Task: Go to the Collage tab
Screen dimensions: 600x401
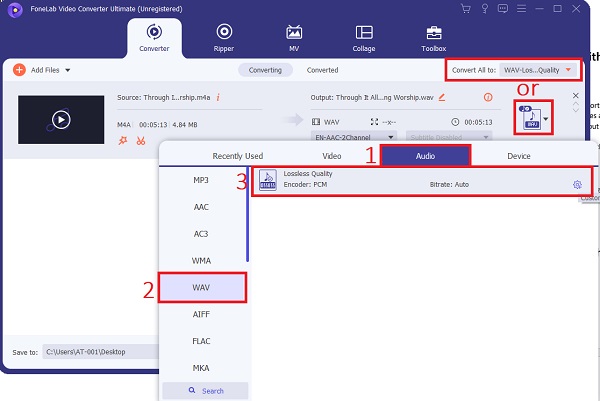Action: click(364, 38)
